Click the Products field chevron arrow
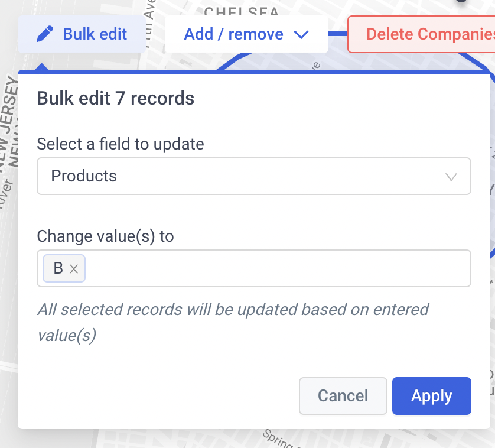The image size is (495, 448). pyautogui.click(x=451, y=177)
